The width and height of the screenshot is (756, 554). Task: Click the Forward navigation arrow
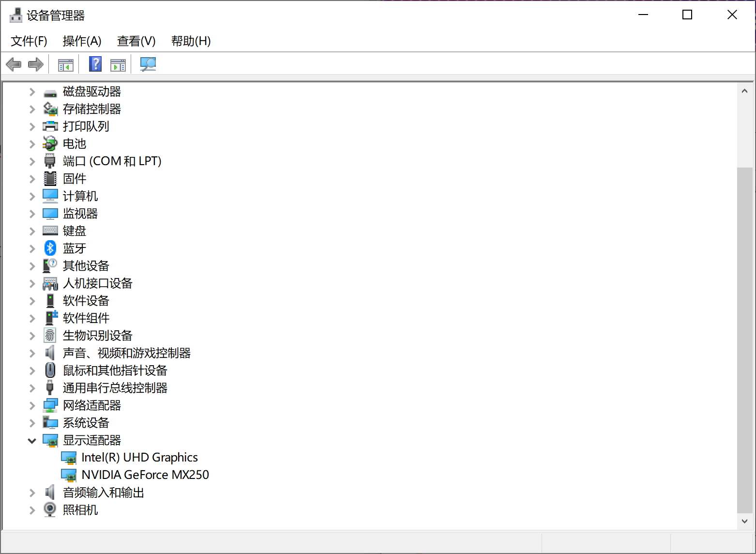click(36, 64)
